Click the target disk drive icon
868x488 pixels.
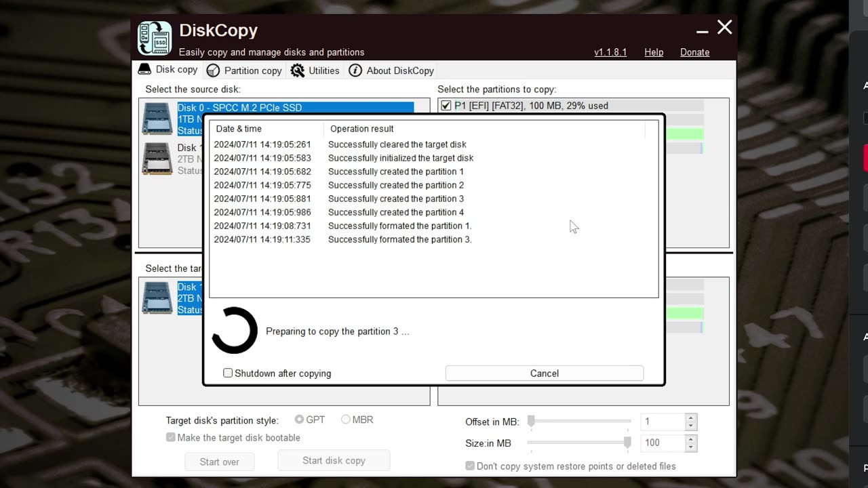157,298
